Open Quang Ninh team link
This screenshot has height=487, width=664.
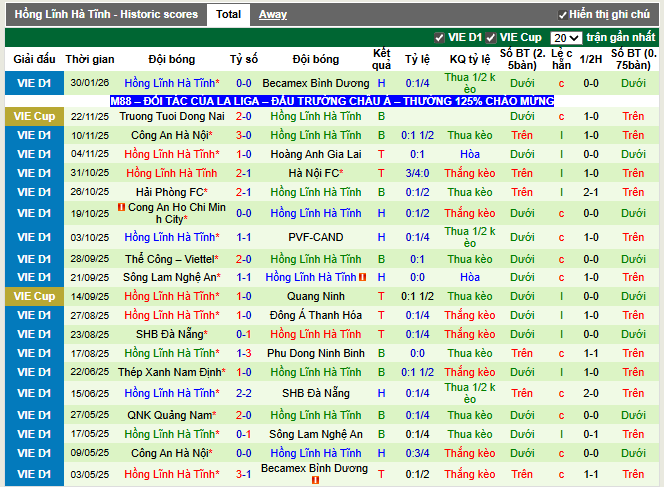(315, 296)
